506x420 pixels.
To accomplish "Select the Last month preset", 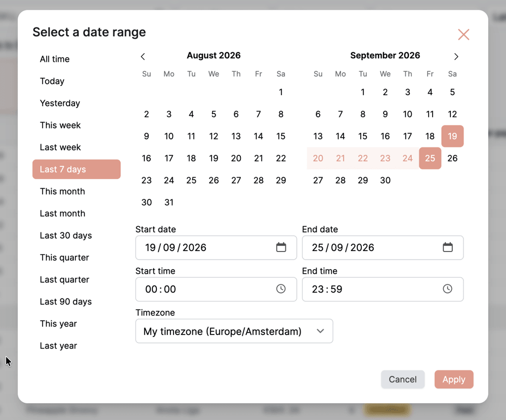I will click(76, 214).
